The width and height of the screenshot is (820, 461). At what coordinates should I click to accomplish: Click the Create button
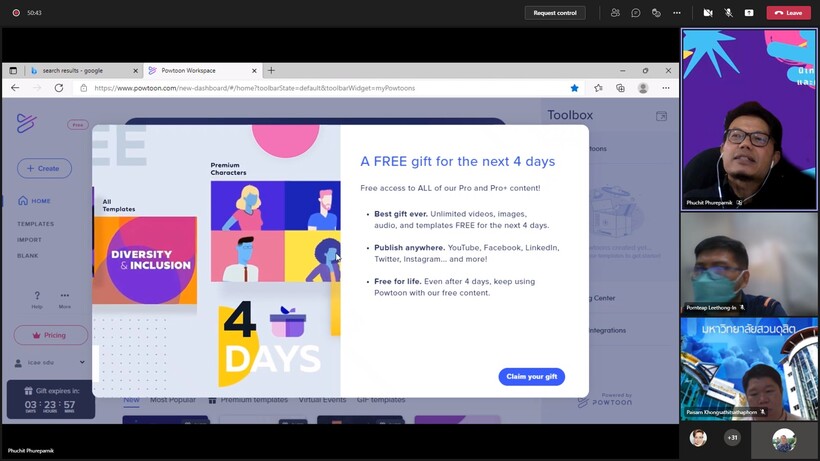click(x=44, y=168)
